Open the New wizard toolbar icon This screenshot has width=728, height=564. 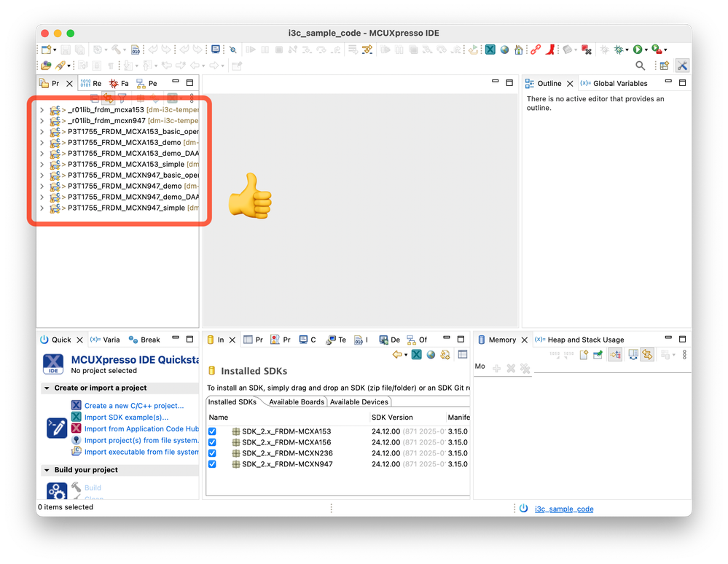tap(46, 50)
